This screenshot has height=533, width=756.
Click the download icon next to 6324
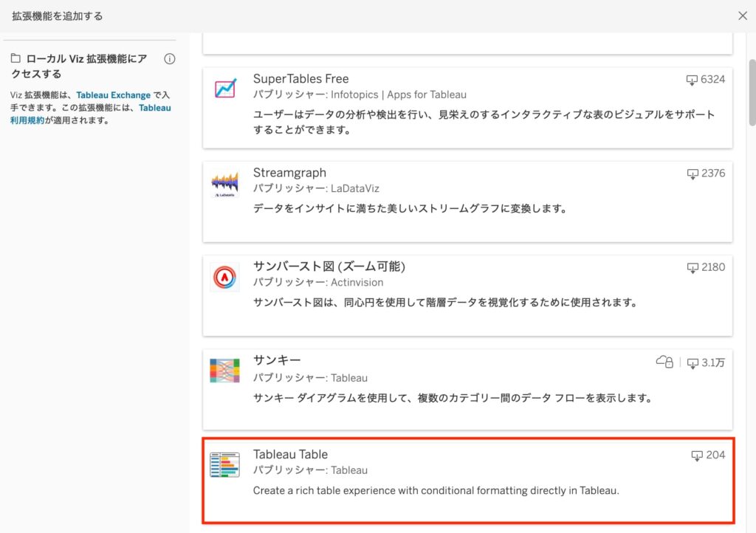point(692,80)
